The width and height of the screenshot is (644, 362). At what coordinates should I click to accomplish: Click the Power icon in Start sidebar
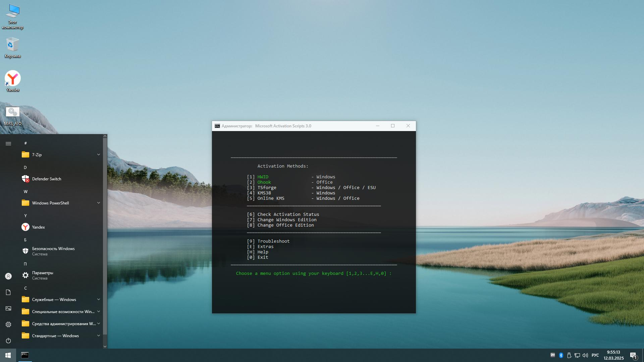point(8,341)
